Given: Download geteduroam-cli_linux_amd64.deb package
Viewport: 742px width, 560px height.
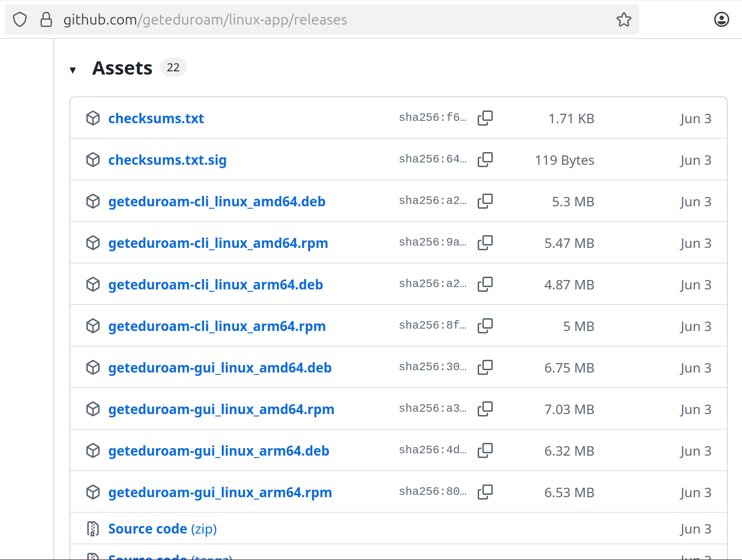Looking at the screenshot, I should [217, 202].
